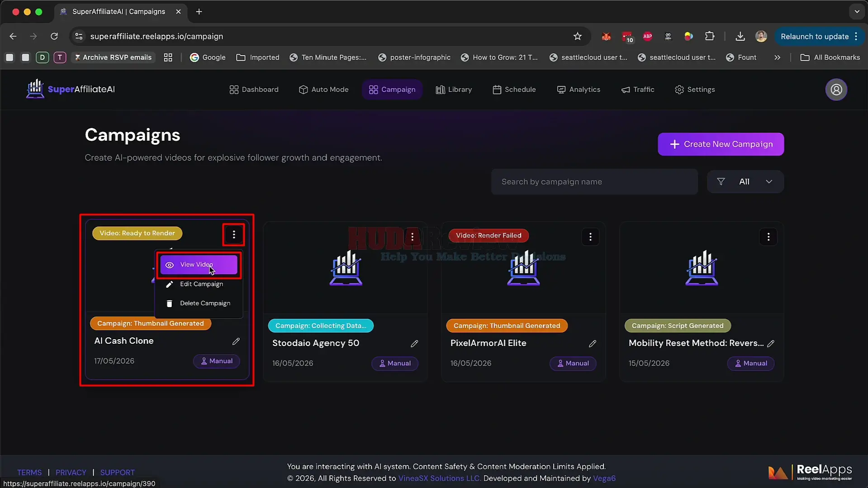This screenshot has height=488, width=868.
Task: Open the Settings nav tab
Action: tap(695, 90)
